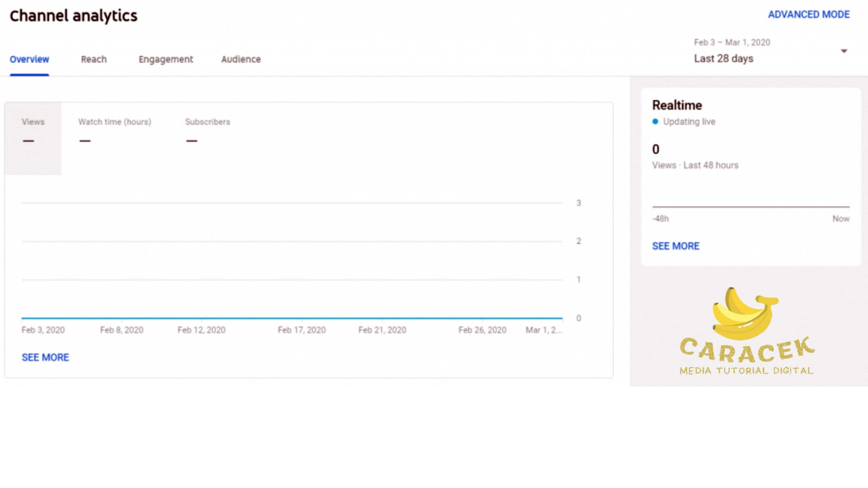868x488 pixels.
Task: Click the Feb 17, 2020 axis label
Action: pos(301,330)
